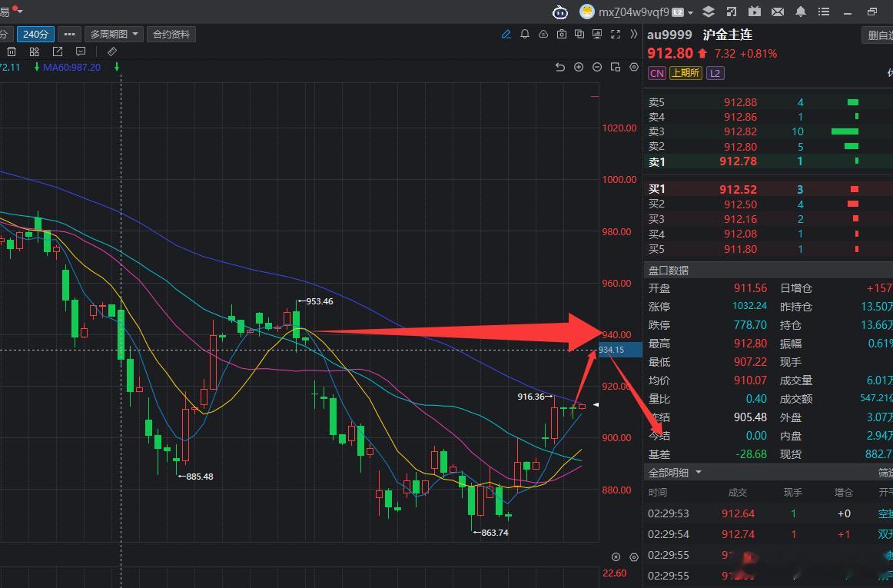
Task: Open the AI robot assistant icon
Action: pyautogui.click(x=560, y=12)
